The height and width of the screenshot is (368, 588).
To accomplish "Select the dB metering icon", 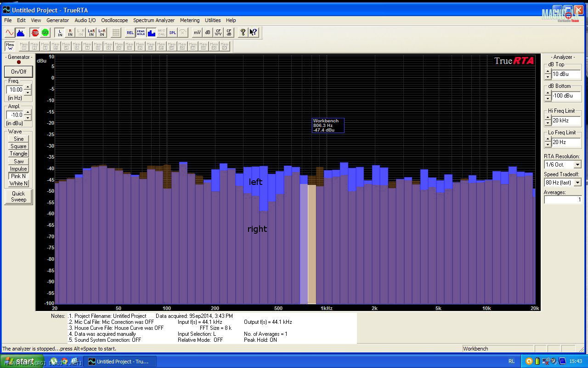I will [x=208, y=32].
